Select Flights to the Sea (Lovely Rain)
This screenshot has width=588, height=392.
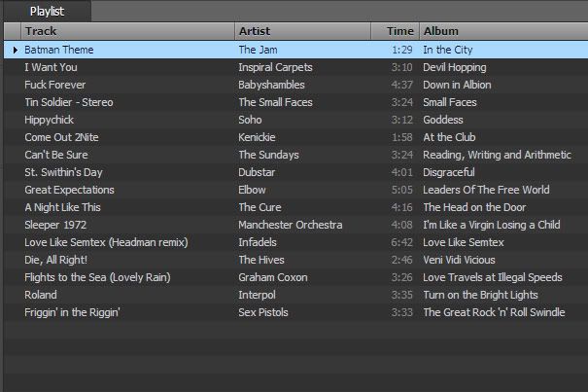[x=97, y=277]
